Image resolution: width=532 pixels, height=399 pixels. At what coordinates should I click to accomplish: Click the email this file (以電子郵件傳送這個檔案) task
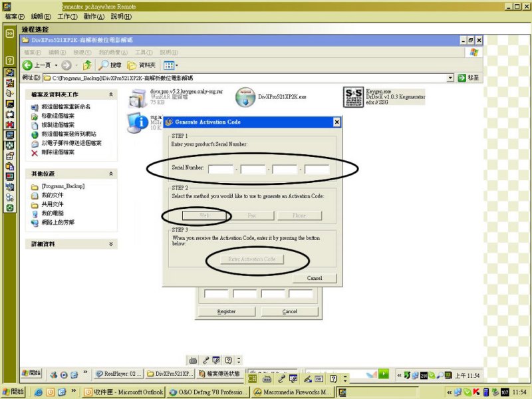click(x=71, y=143)
